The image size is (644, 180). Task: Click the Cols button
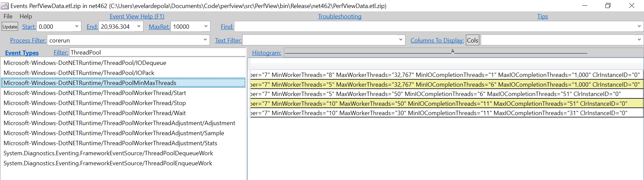click(472, 40)
